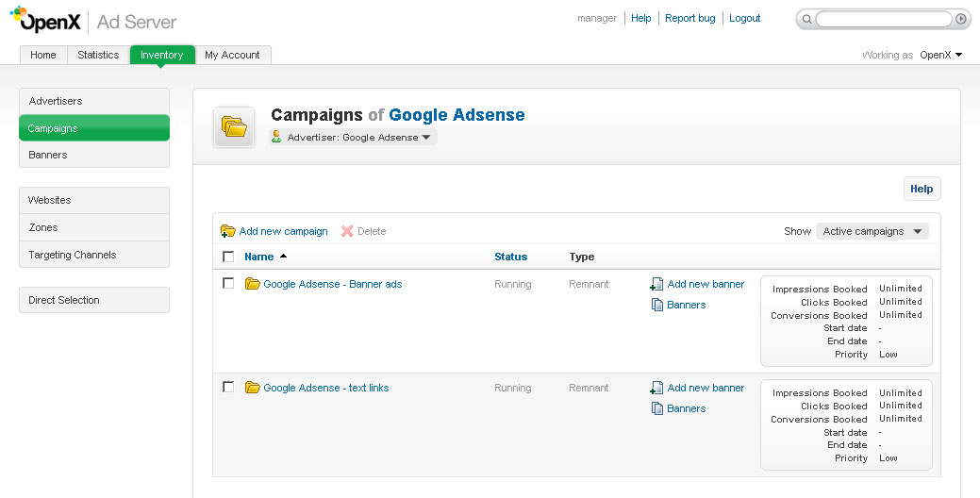Screen dimensions: 980x498
Task: Click the advertiser person icon
Action: coord(276,137)
